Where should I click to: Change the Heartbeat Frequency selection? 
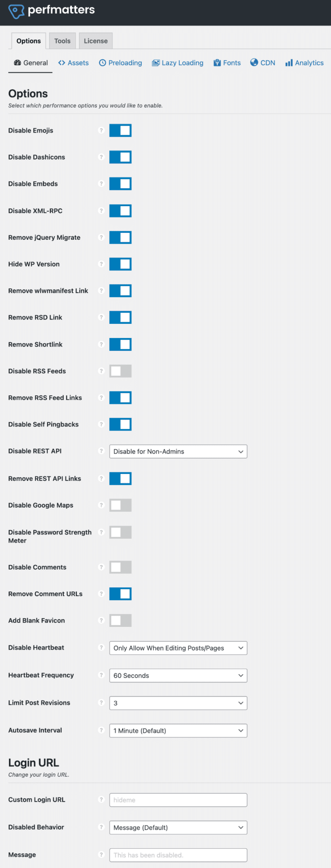click(x=178, y=675)
